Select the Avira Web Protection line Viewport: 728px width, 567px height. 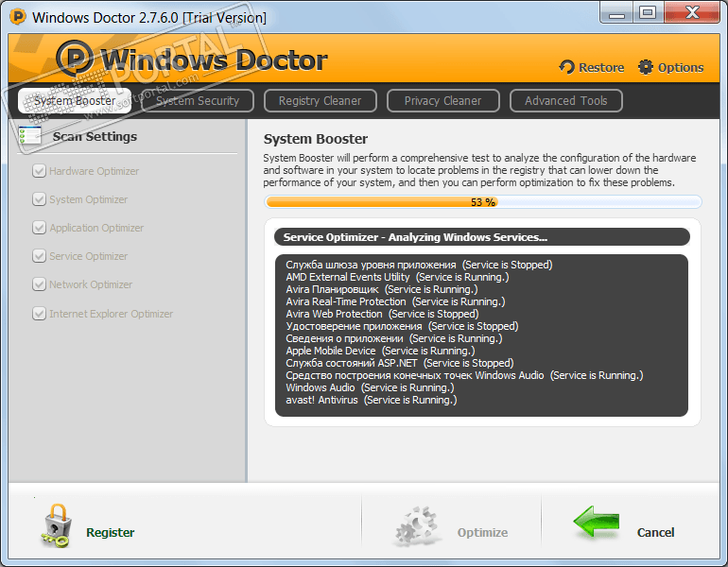pyautogui.click(x=382, y=314)
